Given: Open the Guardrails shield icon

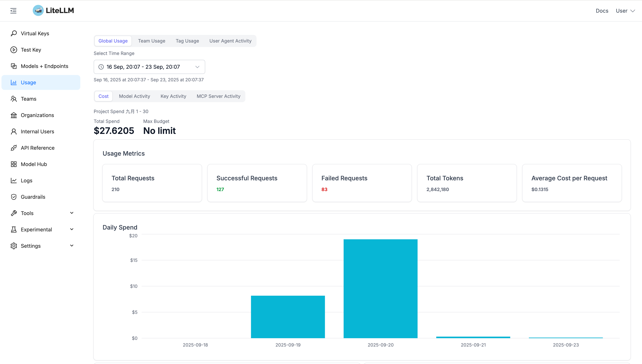Looking at the screenshot, I should coord(14,197).
